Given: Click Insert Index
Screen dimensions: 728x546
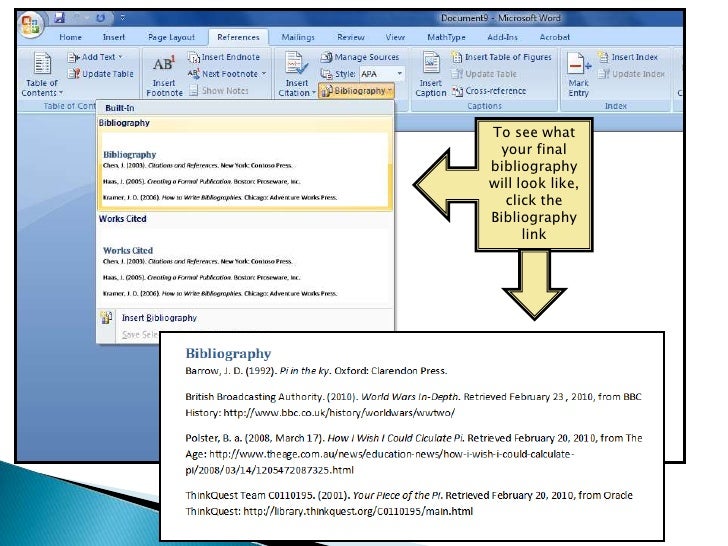Looking at the screenshot, I should (x=628, y=57).
